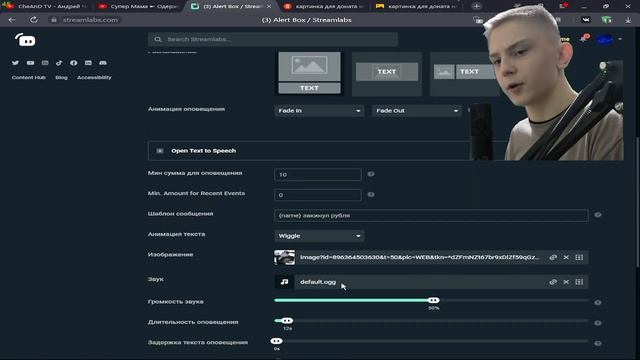This screenshot has width=640, height=360.
Task: Open the YouTube icon in sidebar
Action: [30, 63]
